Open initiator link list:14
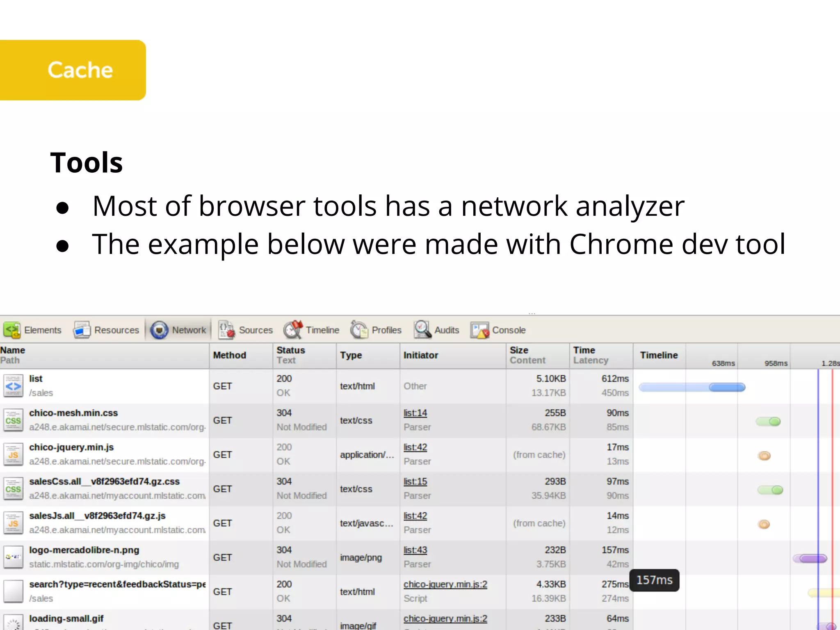The height and width of the screenshot is (630, 840). pos(415,413)
